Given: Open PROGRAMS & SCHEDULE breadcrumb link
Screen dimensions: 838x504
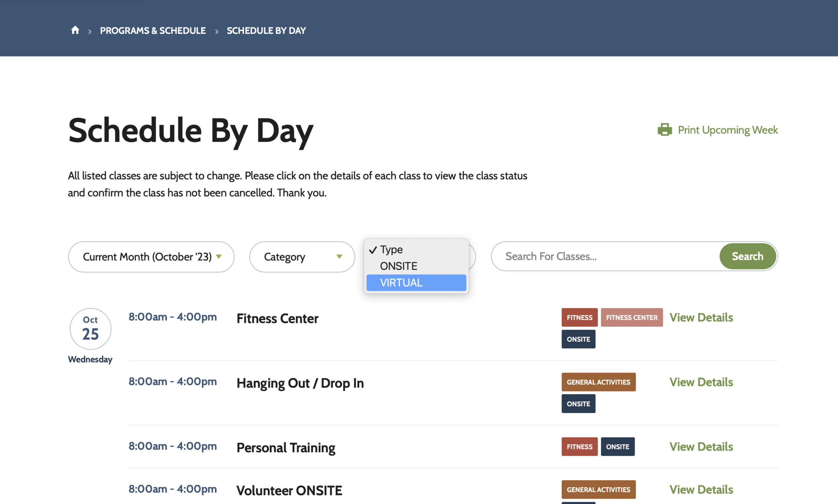Looking at the screenshot, I should point(153,30).
